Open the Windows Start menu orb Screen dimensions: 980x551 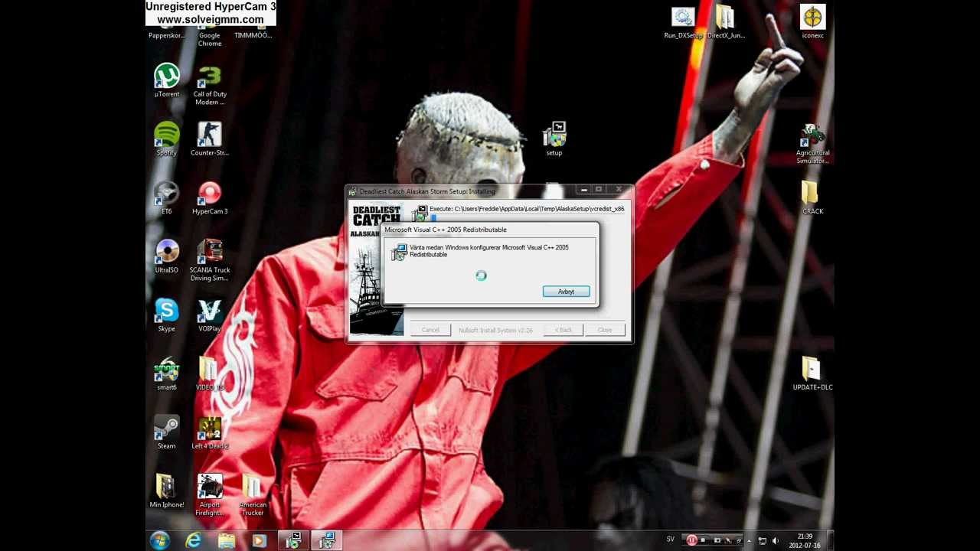[160, 540]
